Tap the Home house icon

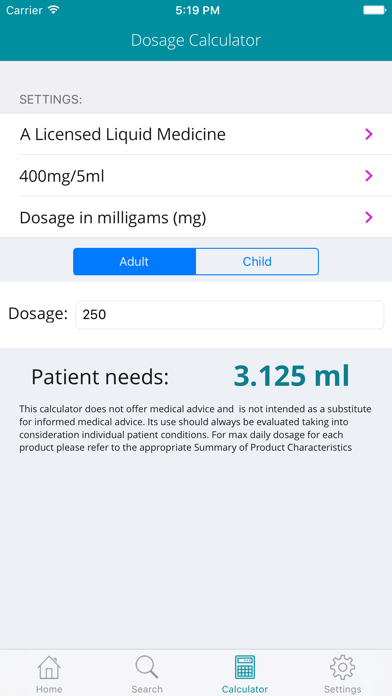[x=49, y=668]
